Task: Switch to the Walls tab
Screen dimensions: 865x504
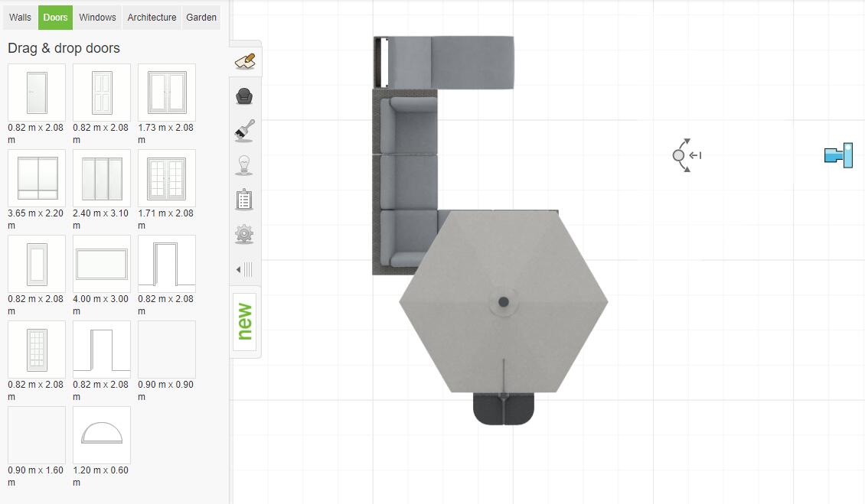Action: [20, 17]
